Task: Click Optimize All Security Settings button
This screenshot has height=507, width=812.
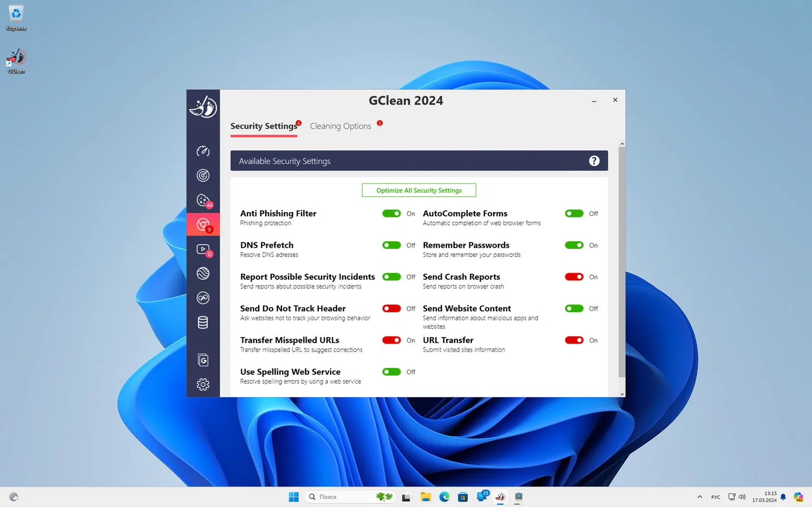Action: pyautogui.click(x=419, y=190)
